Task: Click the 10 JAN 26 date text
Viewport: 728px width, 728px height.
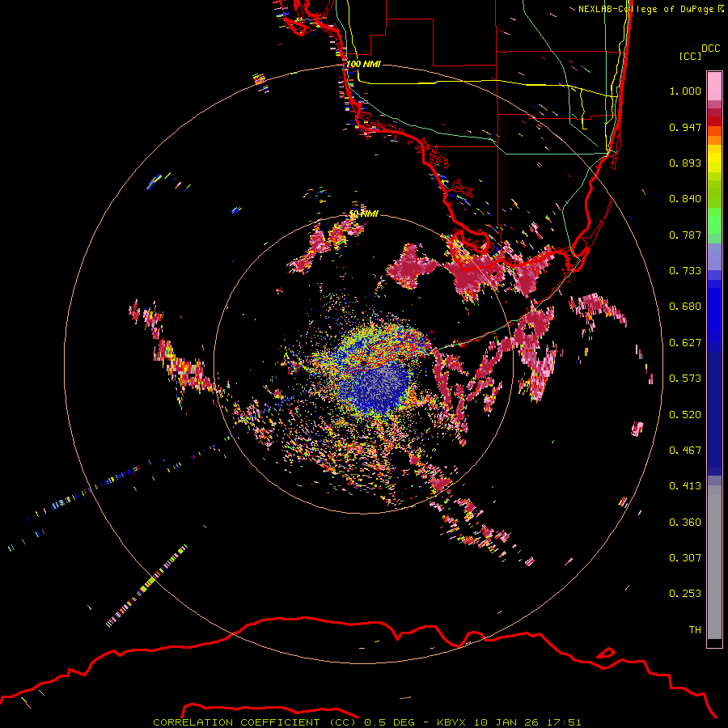Action: pyautogui.click(x=506, y=722)
